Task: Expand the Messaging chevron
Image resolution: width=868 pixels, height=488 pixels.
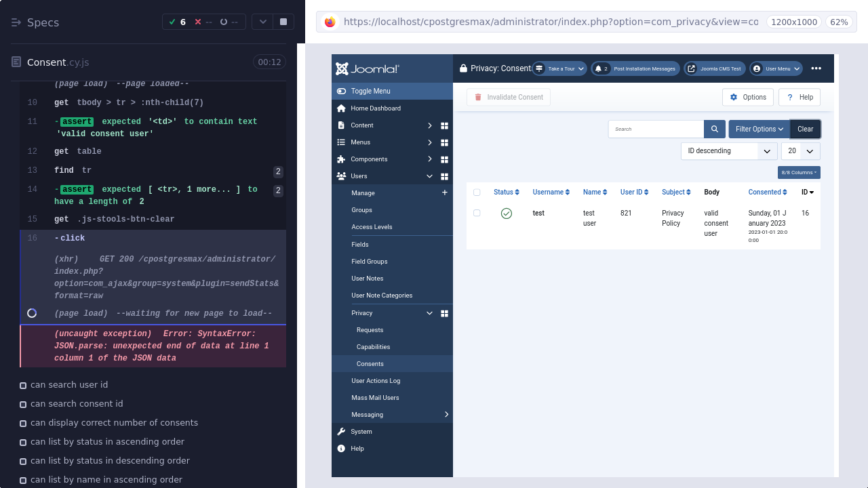Action: tap(446, 415)
